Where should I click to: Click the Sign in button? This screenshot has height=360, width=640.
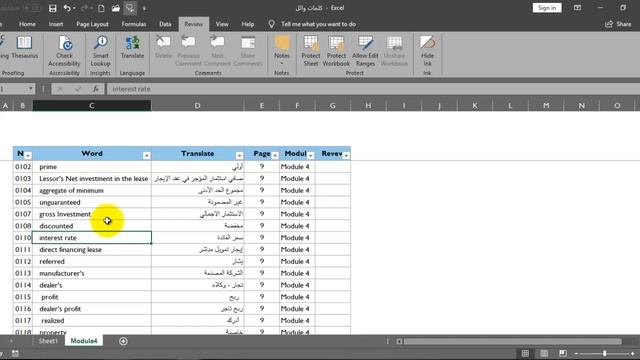[547, 8]
